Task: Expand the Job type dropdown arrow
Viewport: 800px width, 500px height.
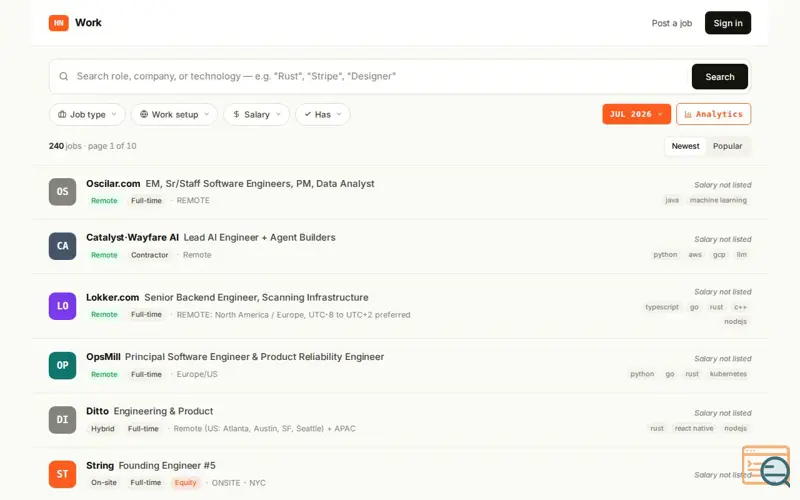Action: coord(114,114)
